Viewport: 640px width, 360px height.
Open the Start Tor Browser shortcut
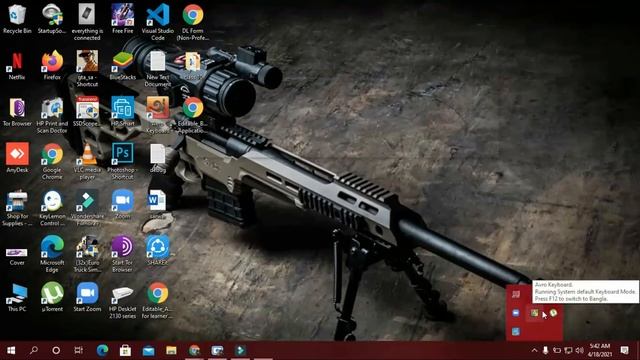[x=122, y=254]
